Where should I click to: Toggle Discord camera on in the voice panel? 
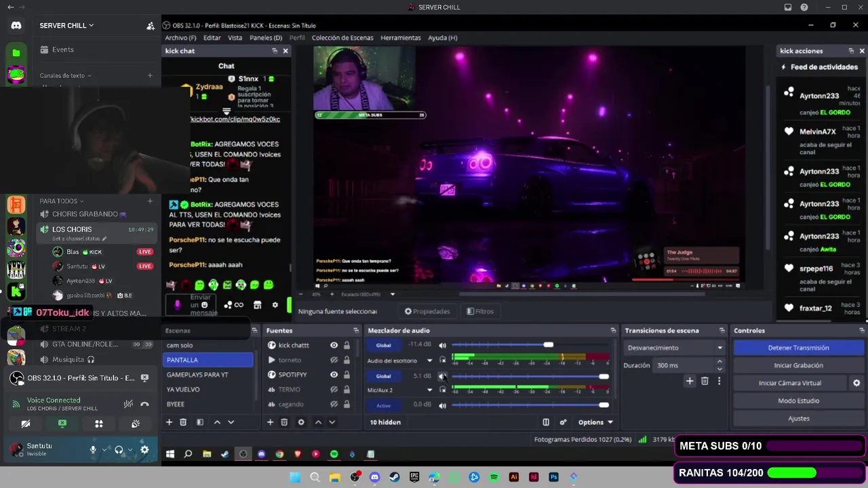(26, 424)
